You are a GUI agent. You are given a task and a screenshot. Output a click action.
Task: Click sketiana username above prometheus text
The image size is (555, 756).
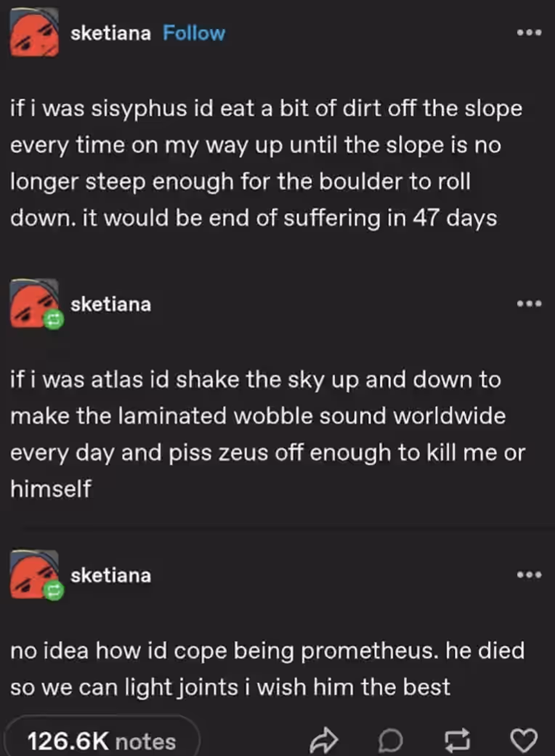[x=111, y=575]
